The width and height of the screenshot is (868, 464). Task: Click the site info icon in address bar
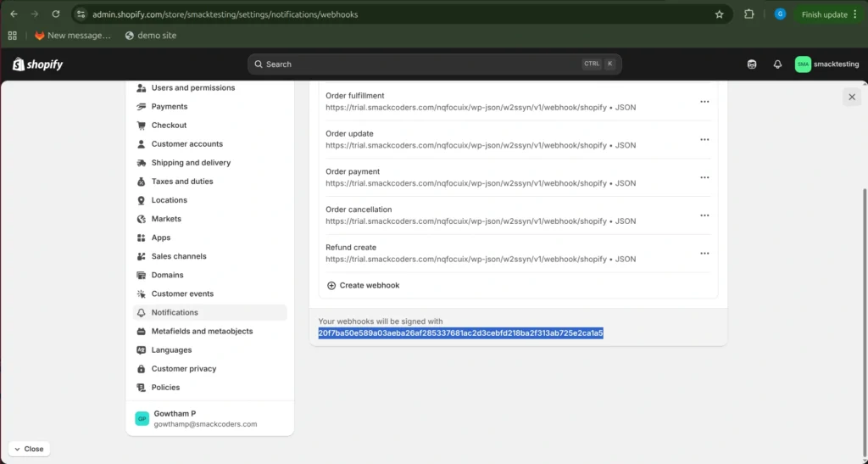click(x=81, y=14)
